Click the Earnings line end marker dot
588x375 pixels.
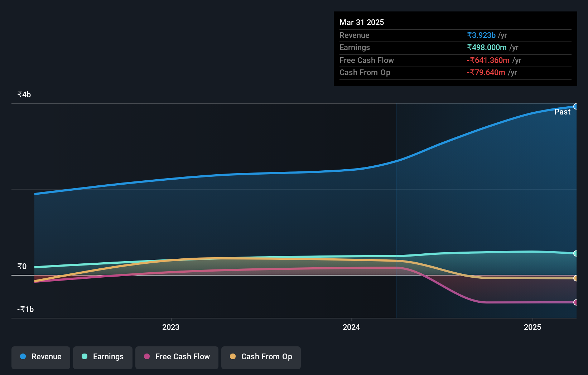tap(575, 253)
